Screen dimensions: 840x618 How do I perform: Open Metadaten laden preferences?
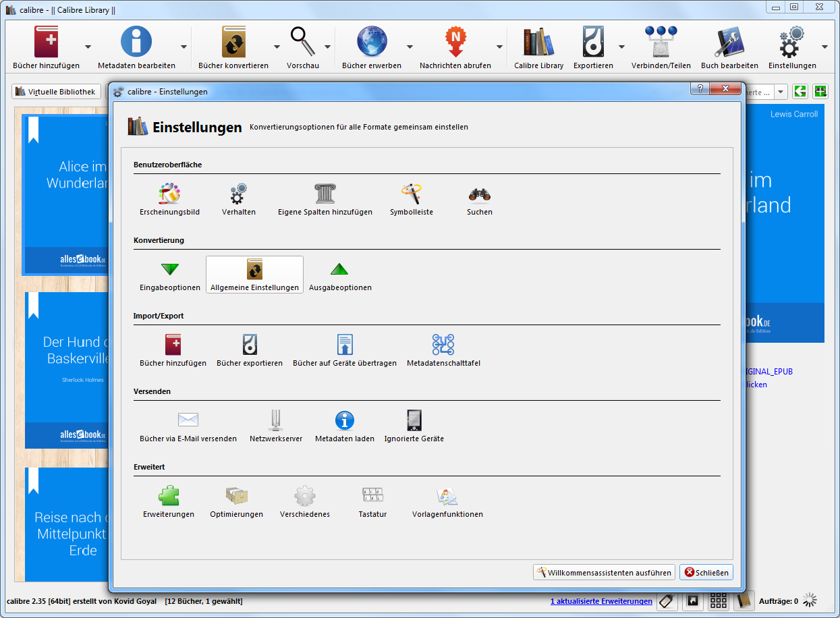[345, 426]
